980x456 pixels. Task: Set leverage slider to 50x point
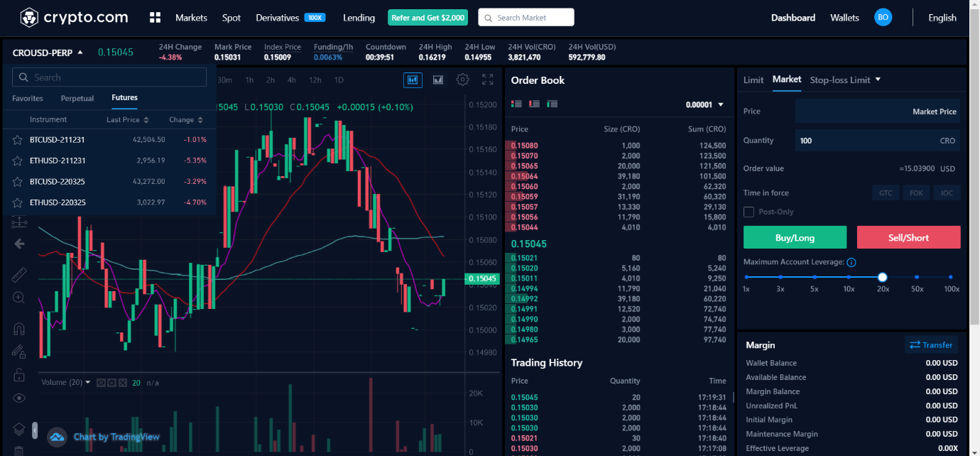pos(917,277)
